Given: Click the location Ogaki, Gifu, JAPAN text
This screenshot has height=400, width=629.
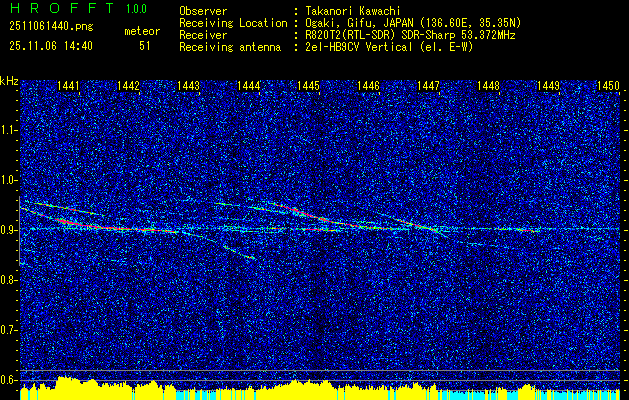Looking at the screenshot, I should (413, 23).
